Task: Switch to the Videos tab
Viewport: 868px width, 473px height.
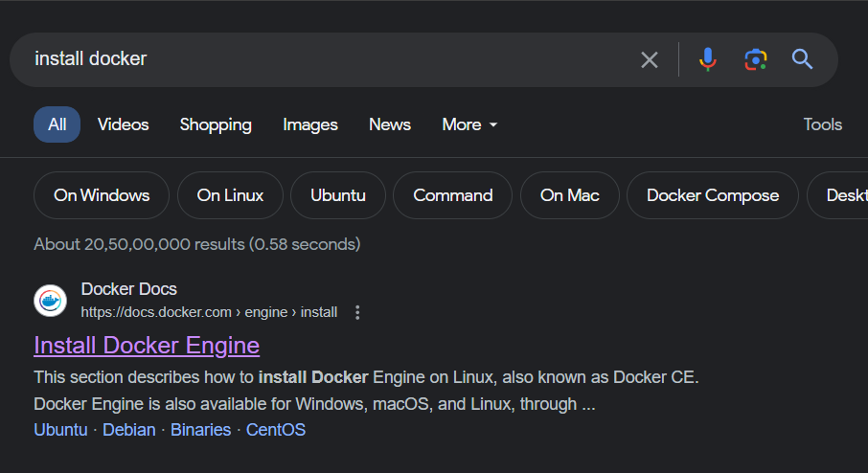Action: (123, 124)
